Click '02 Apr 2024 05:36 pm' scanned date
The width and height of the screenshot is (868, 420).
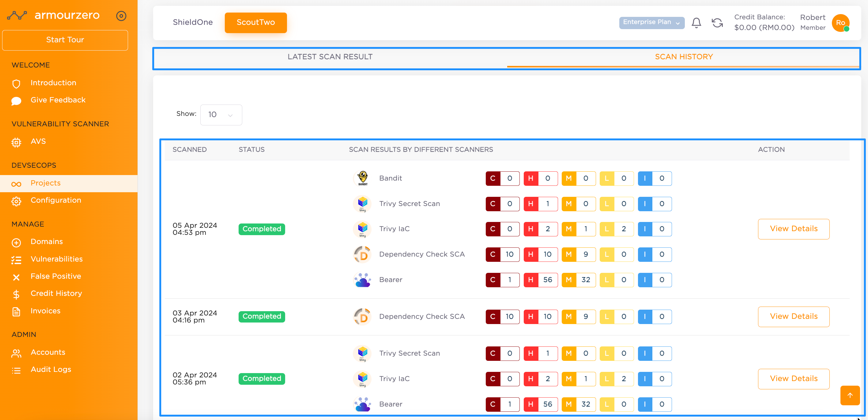point(194,379)
